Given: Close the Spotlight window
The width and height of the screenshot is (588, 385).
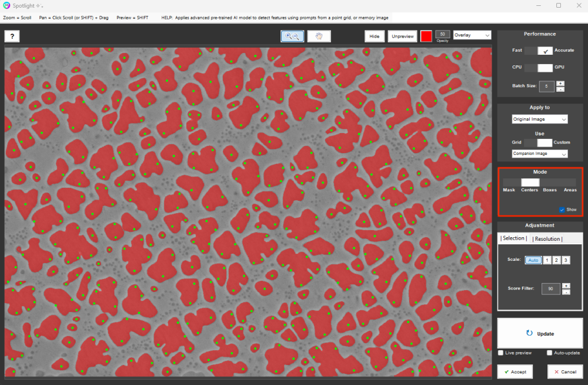Looking at the screenshot, I should tap(579, 6).
